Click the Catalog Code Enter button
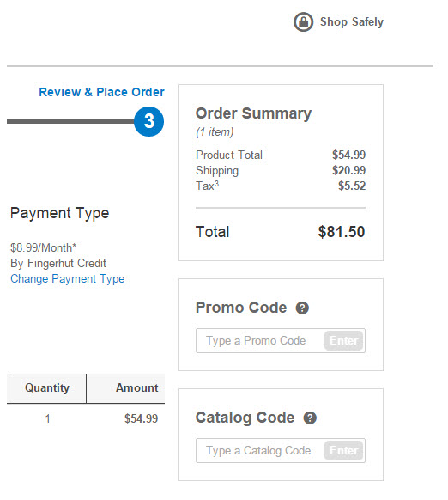448x500 pixels. pyautogui.click(x=343, y=450)
